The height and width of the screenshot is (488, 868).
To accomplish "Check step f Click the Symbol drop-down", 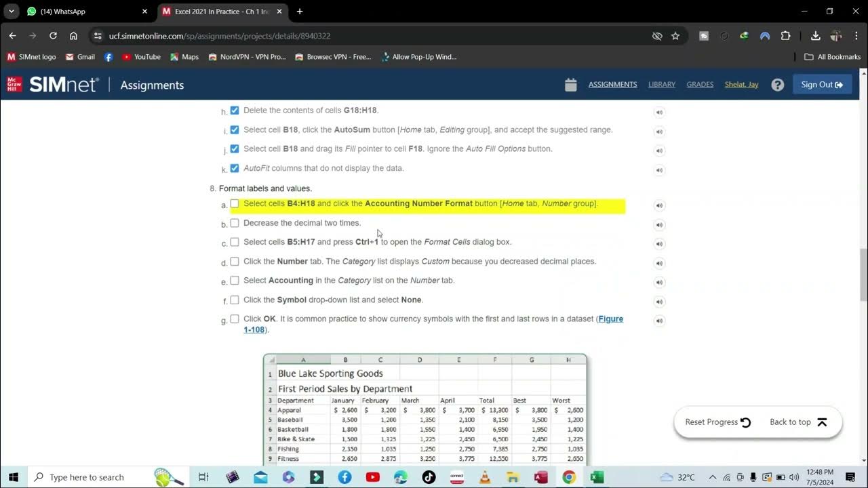I will pos(235,300).
